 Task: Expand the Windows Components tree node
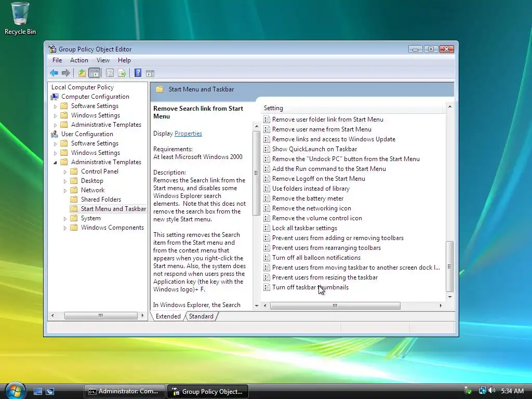click(x=65, y=228)
